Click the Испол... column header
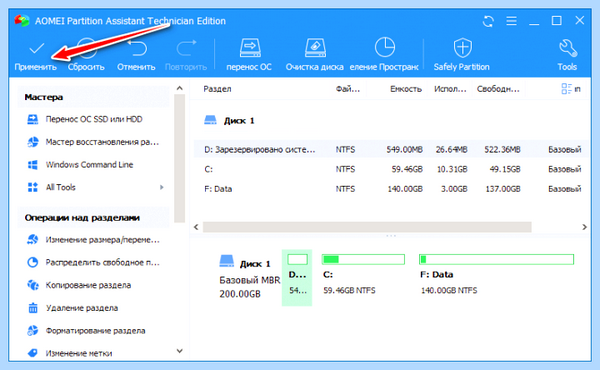 [x=450, y=89]
